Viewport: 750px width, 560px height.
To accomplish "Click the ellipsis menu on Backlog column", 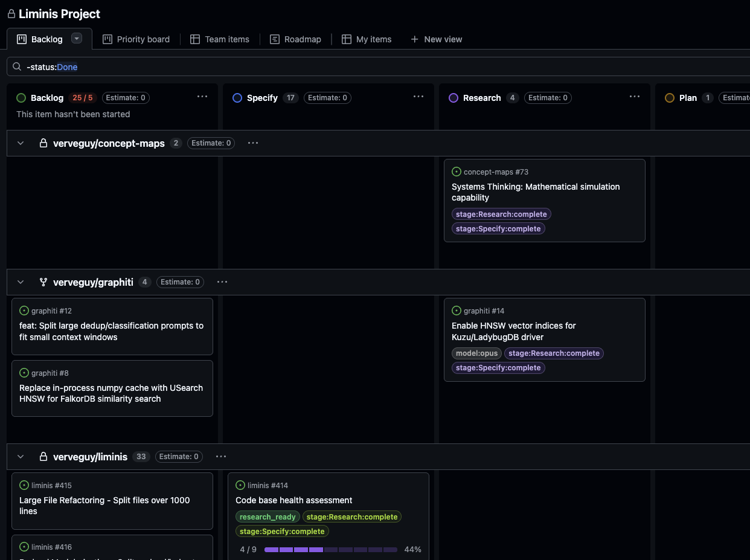I will click(x=202, y=97).
